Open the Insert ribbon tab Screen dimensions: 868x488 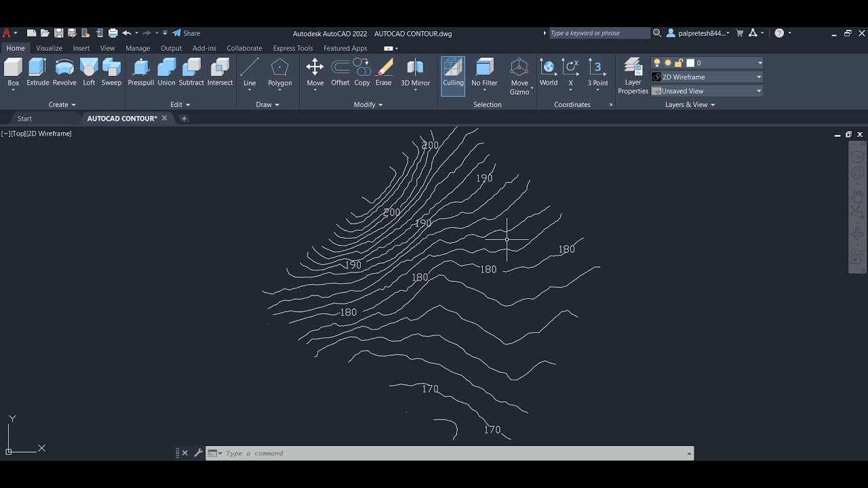81,48
